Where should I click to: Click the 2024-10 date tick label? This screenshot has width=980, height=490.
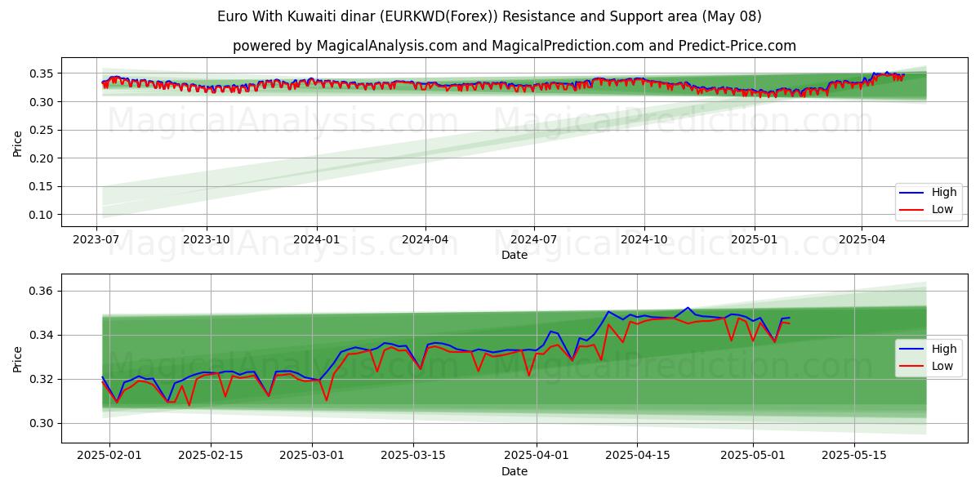[644, 241]
